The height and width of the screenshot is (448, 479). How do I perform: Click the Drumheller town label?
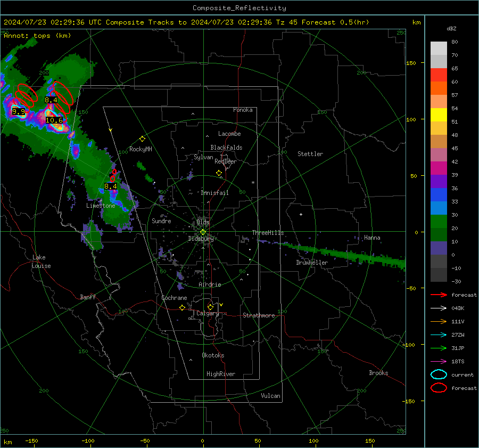(312, 263)
